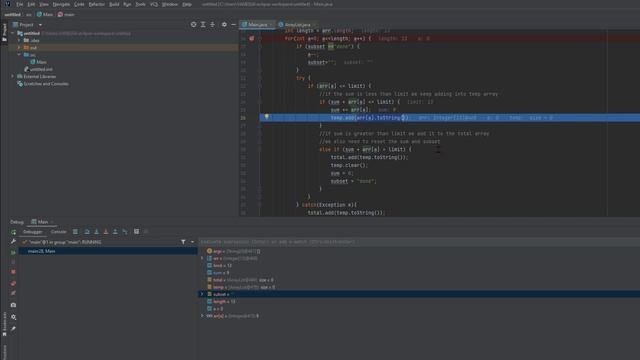Open the Run menu

(127, 4)
